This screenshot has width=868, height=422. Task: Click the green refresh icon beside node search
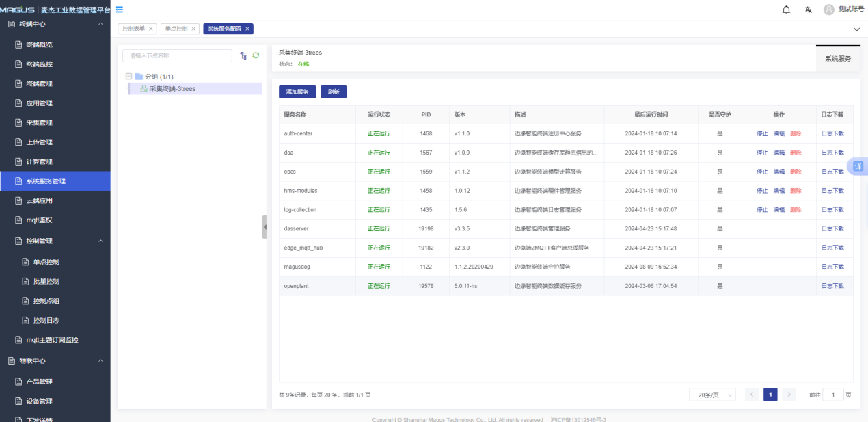pyautogui.click(x=256, y=55)
